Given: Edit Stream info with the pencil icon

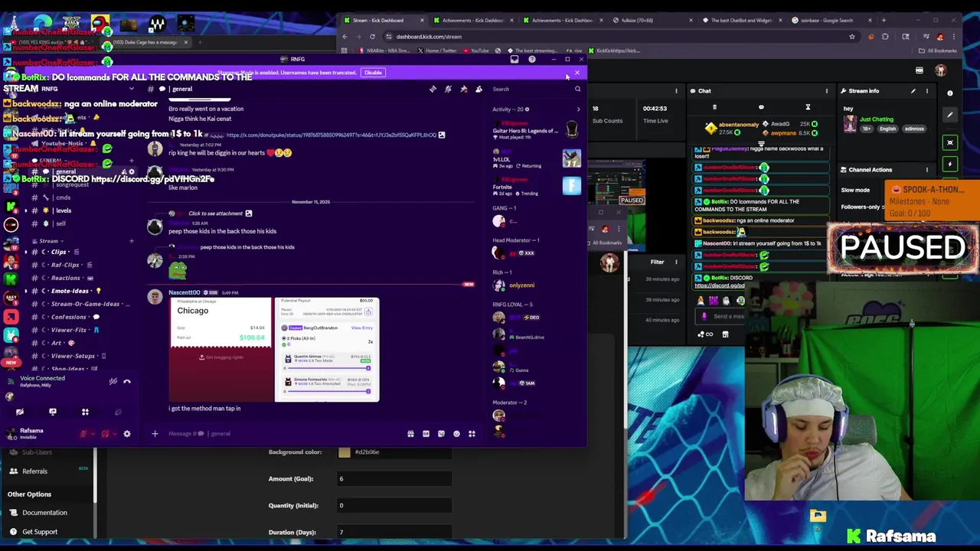Looking at the screenshot, I should (913, 91).
